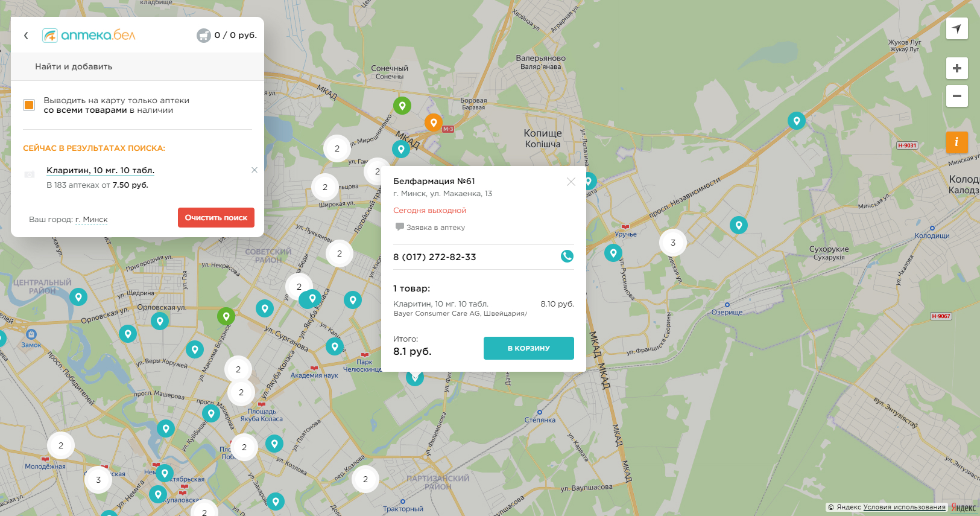Click the Заявка в аптеку link
This screenshot has height=516, width=980.
pos(430,228)
